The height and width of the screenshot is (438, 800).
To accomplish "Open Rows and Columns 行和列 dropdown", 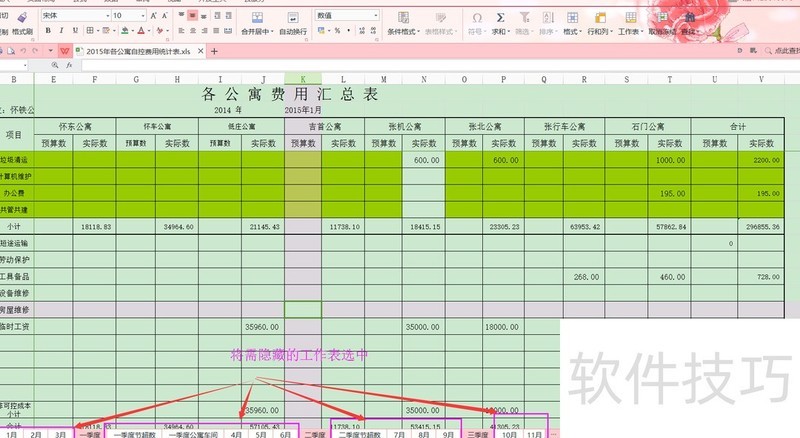I will click(599, 23).
